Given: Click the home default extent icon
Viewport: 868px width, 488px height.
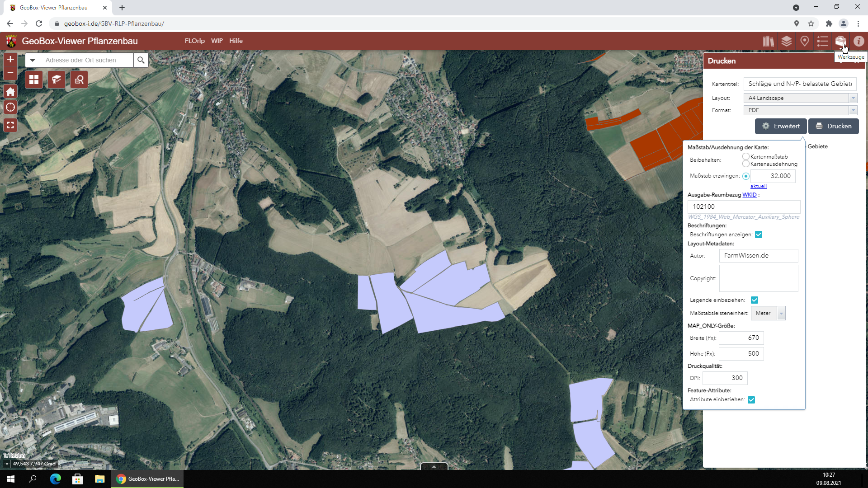Looking at the screenshot, I should (10, 92).
